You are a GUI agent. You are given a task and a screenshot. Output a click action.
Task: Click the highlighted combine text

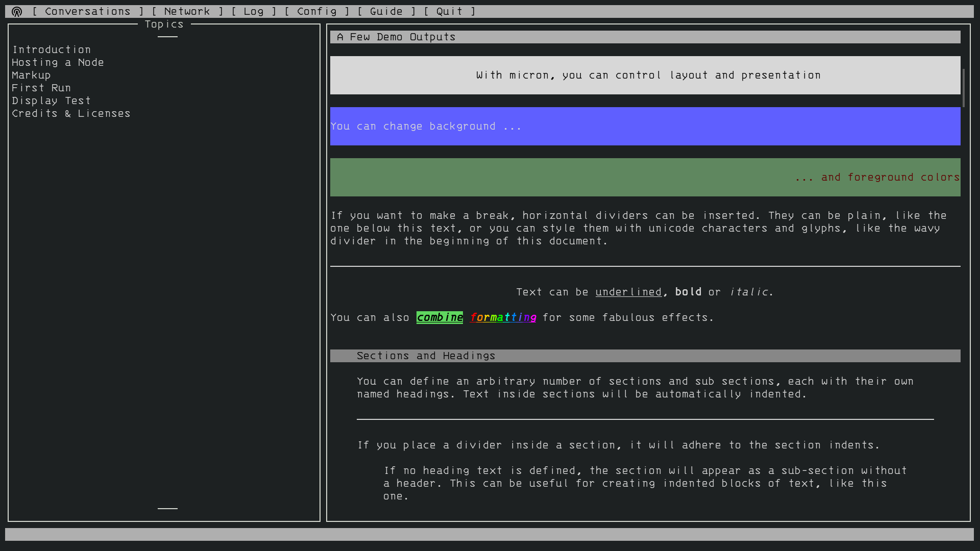(x=439, y=317)
